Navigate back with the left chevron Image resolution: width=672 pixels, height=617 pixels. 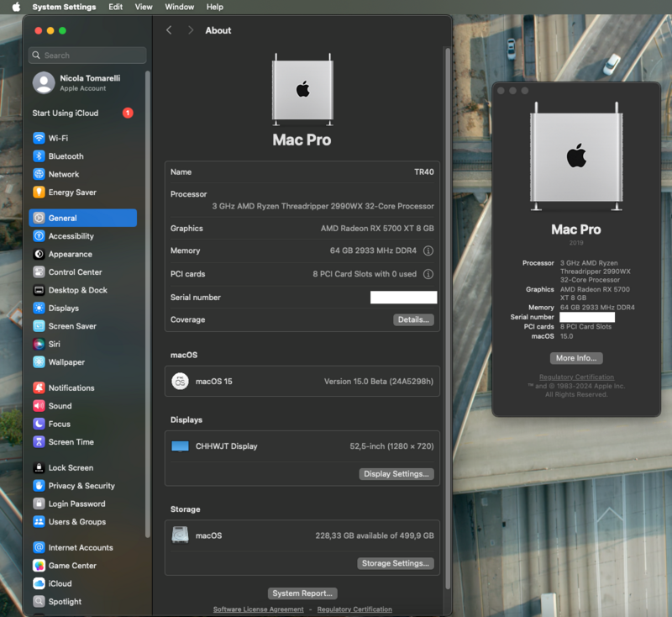click(169, 30)
